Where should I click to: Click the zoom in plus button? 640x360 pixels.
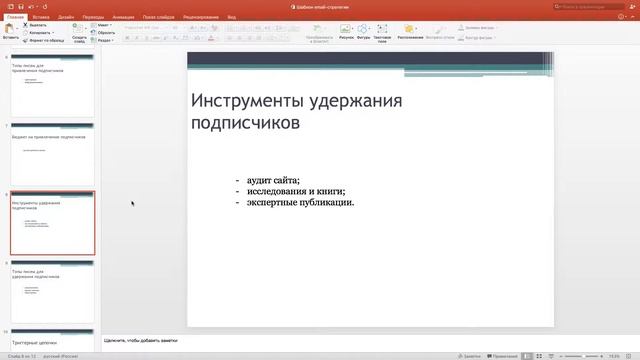(602, 356)
